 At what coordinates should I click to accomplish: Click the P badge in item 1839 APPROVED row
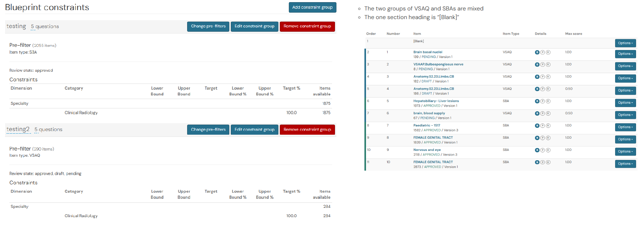(x=542, y=138)
